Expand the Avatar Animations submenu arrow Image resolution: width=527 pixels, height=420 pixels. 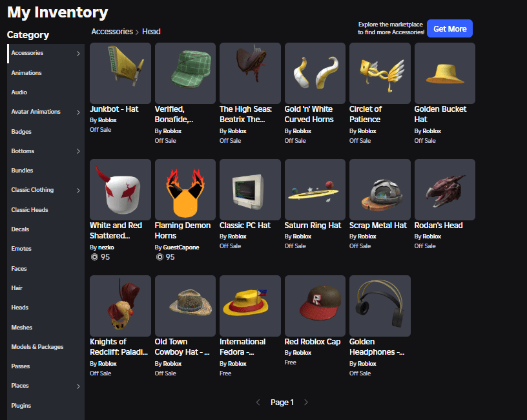coord(78,112)
